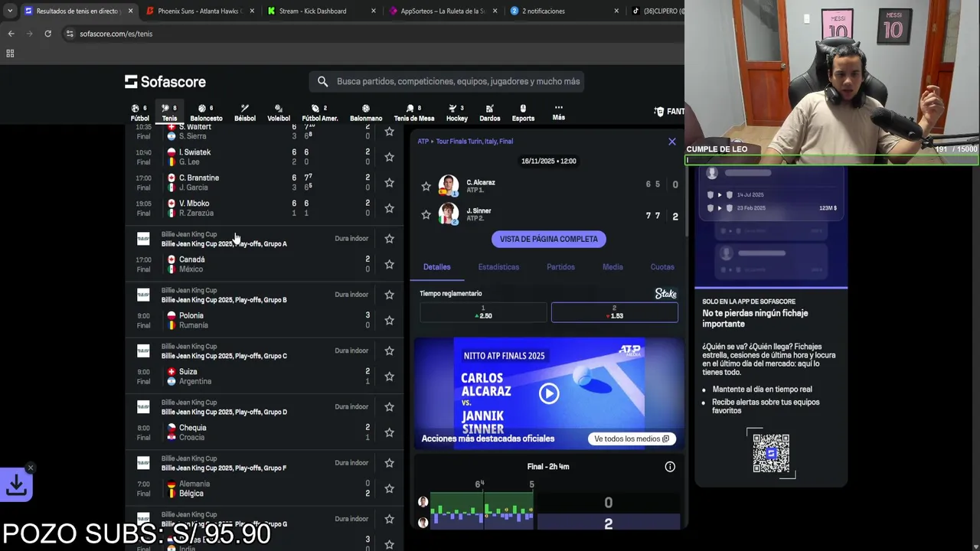
Task: Open the Voleibol sport category
Action: [x=279, y=112]
